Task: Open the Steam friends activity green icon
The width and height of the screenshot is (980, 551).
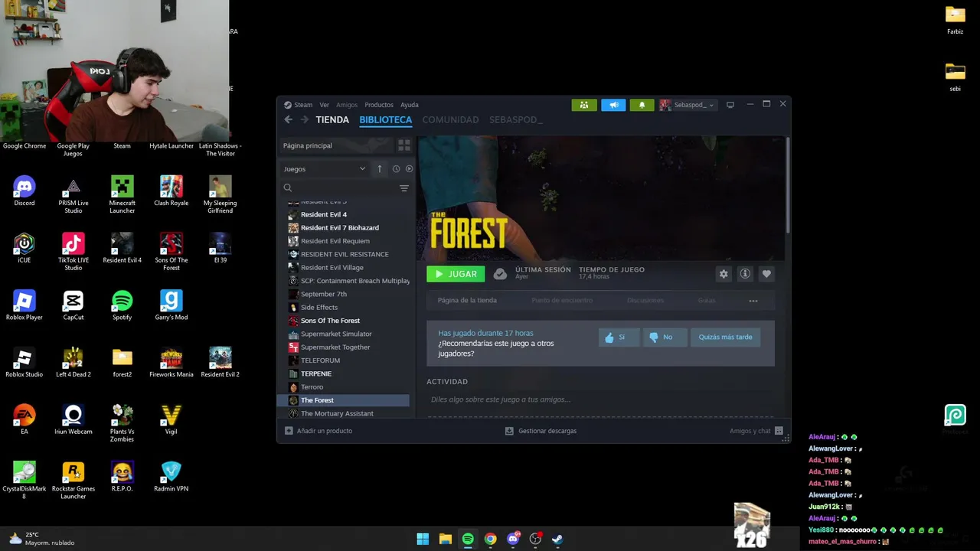Action: click(584, 105)
